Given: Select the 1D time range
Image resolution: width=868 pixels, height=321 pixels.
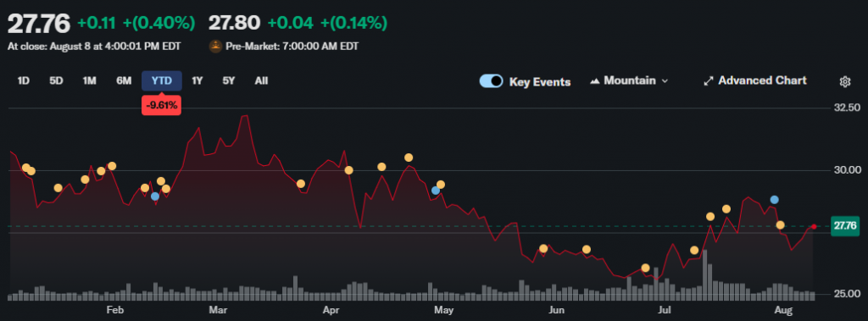Looking at the screenshot, I should tap(23, 80).
